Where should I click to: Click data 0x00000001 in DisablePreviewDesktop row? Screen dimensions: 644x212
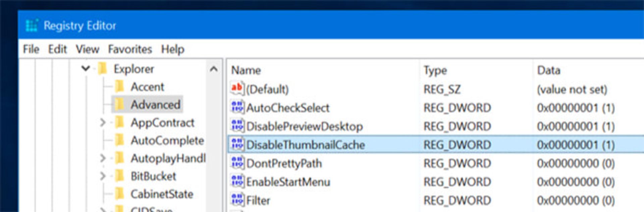[x=576, y=127]
